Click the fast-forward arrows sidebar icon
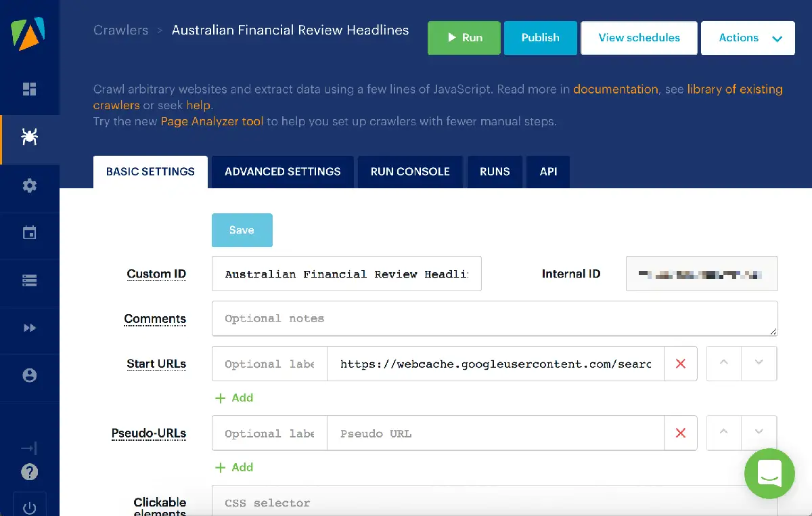The image size is (812, 516). pyautogui.click(x=29, y=328)
